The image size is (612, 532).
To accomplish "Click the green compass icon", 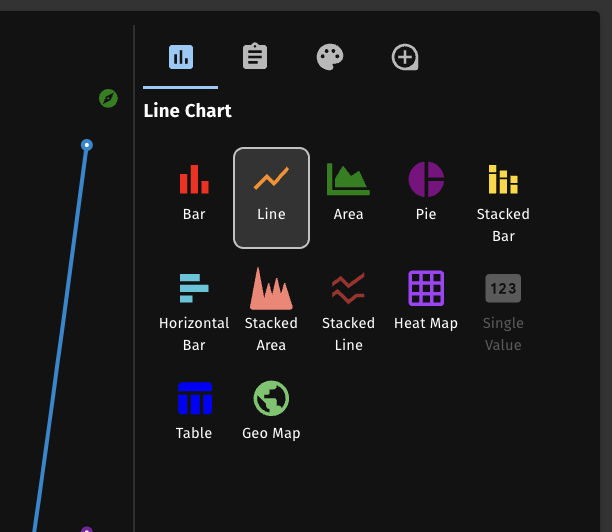I will [108, 98].
